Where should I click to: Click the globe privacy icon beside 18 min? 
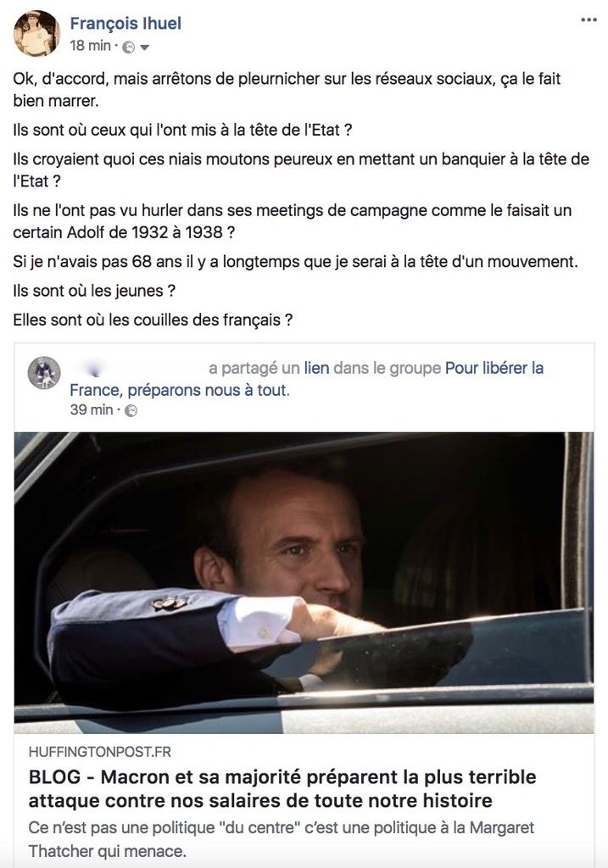(128, 47)
